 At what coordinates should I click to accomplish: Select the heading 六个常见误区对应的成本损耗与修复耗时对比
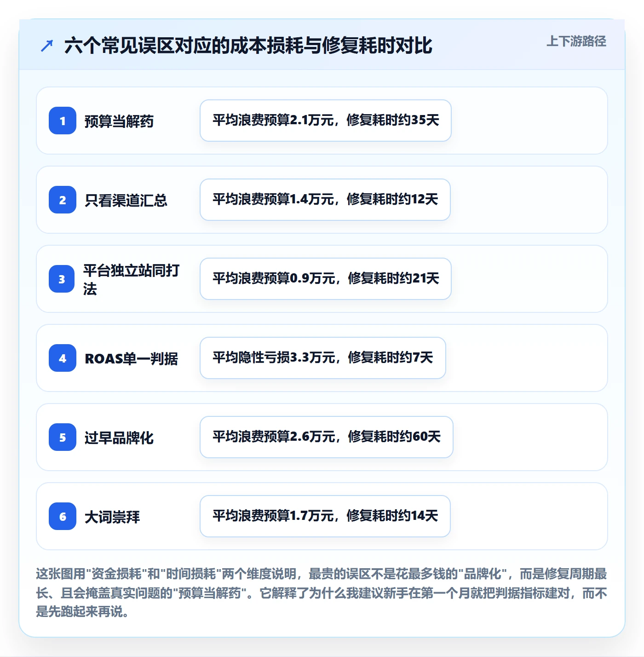click(248, 46)
